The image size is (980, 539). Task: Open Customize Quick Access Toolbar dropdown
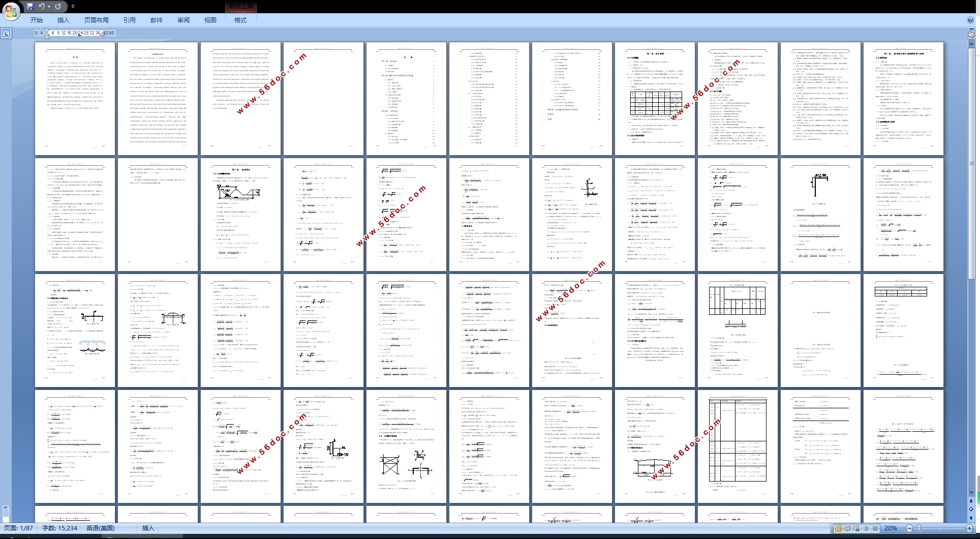click(73, 6)
